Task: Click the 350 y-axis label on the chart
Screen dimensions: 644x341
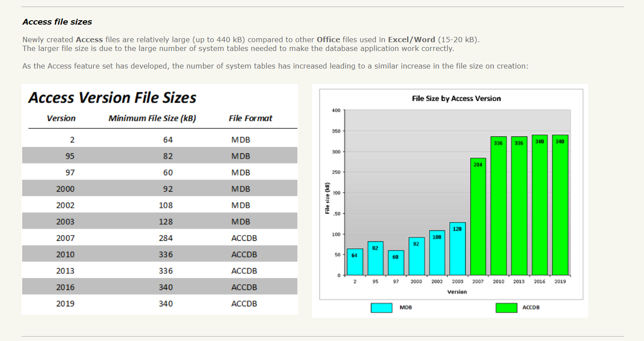Action: coord(336,131)
